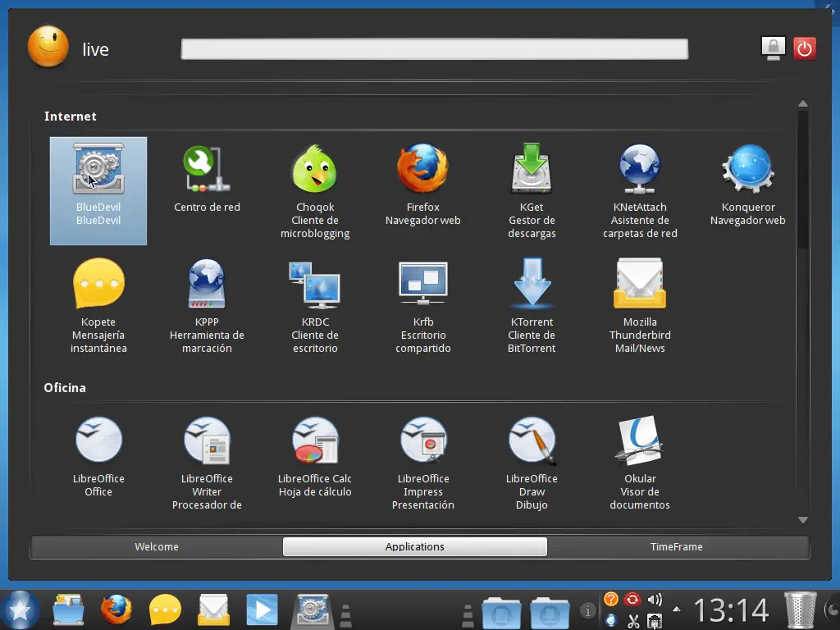840x630 pixels.
Task: Click the live username label
Action: point(95,49)
